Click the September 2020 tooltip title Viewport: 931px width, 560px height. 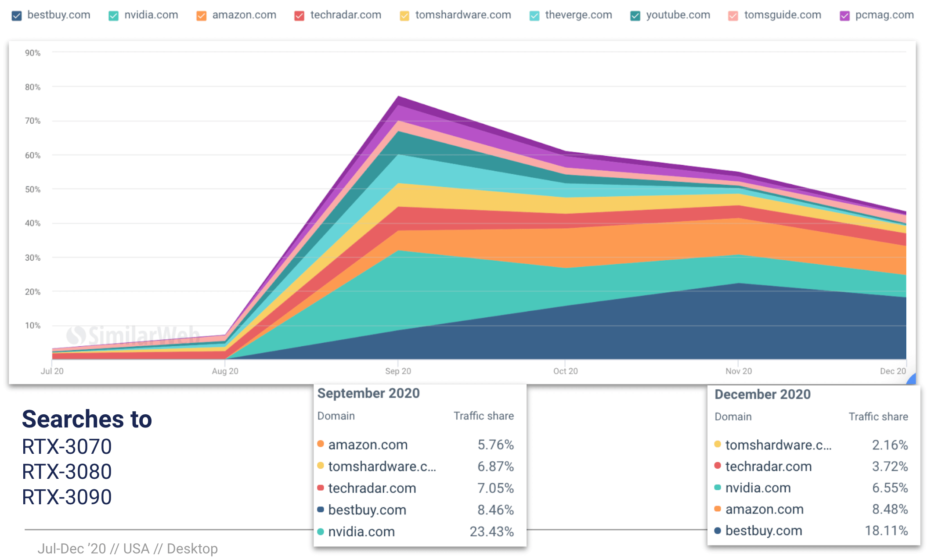(x=368, y=393)
